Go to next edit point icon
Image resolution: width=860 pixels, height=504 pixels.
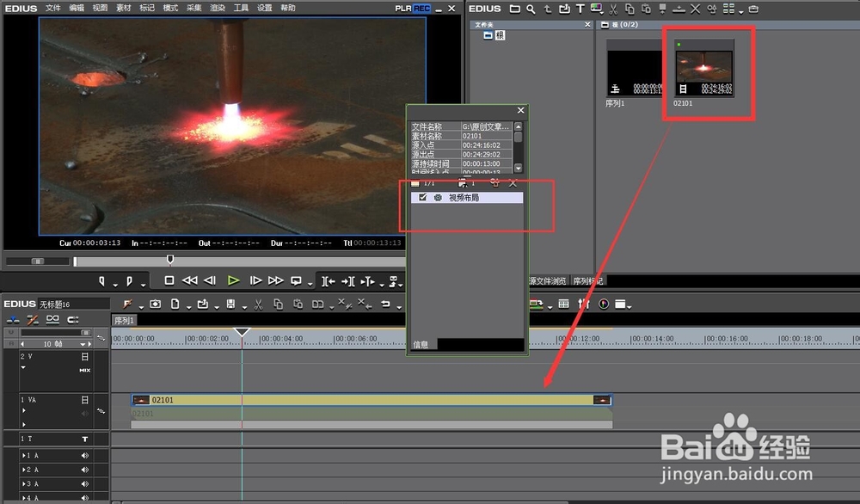pyautogui.click(x=347, y=280)
